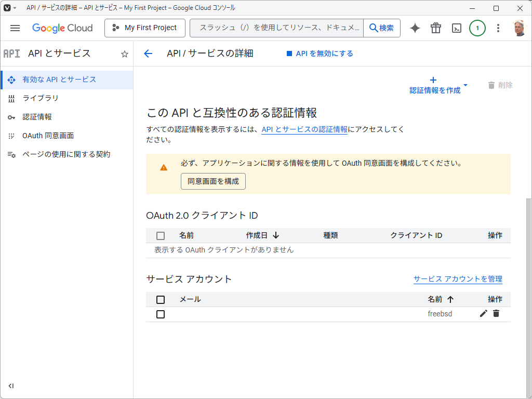532x399 pixels.
Task: Open the Cloud Shell terminal
Action: [x=456, y=28]
